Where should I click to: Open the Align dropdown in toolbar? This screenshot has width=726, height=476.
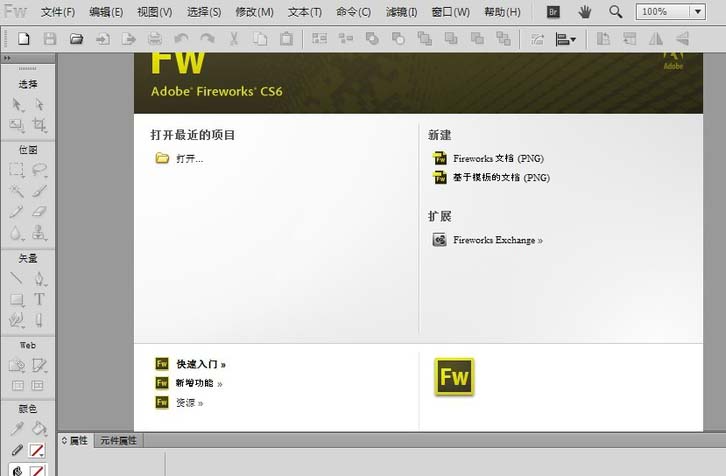point(565,39)
